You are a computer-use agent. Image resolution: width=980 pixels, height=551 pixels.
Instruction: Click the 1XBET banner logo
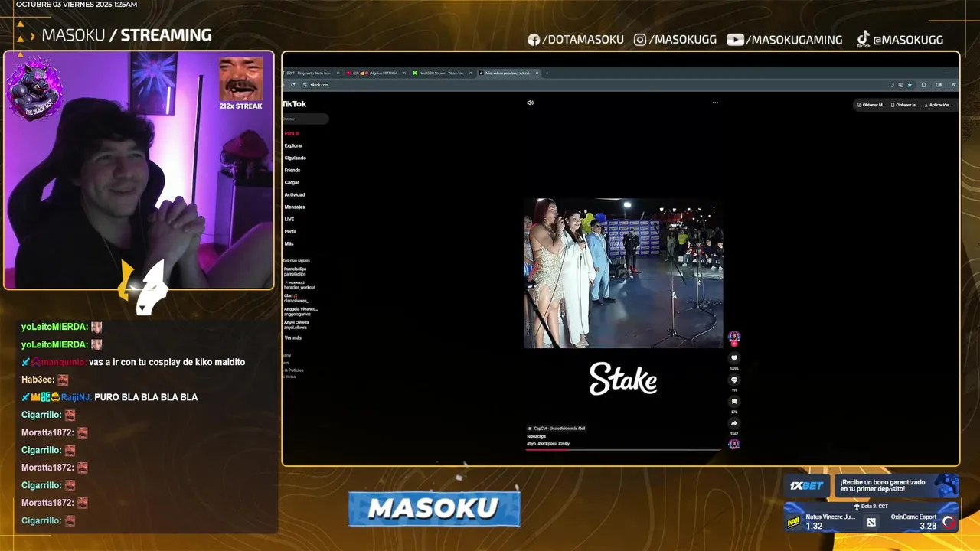[806, 486]
